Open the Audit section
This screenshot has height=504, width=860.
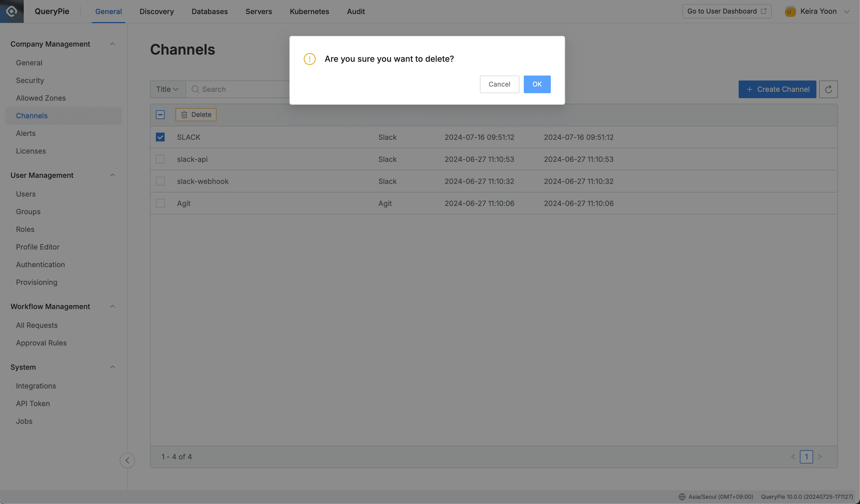click(x=356, y=11)
